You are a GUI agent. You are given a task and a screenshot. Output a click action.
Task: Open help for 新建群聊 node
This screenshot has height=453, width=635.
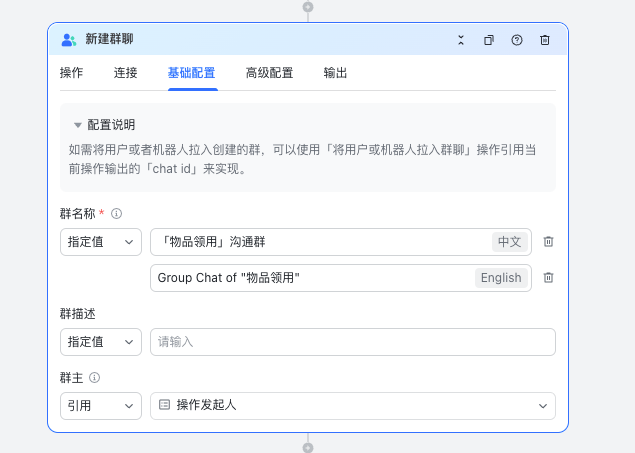coord(517,40)
